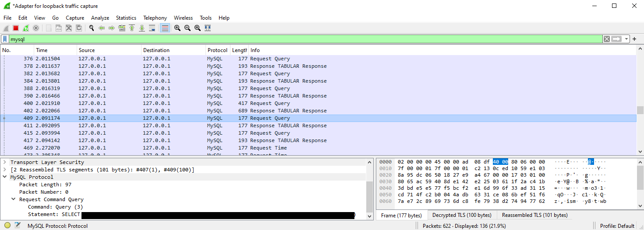Viewport: 644px width, 230px height.
Task: Click the expert information status circle
Action: point(7,226)
